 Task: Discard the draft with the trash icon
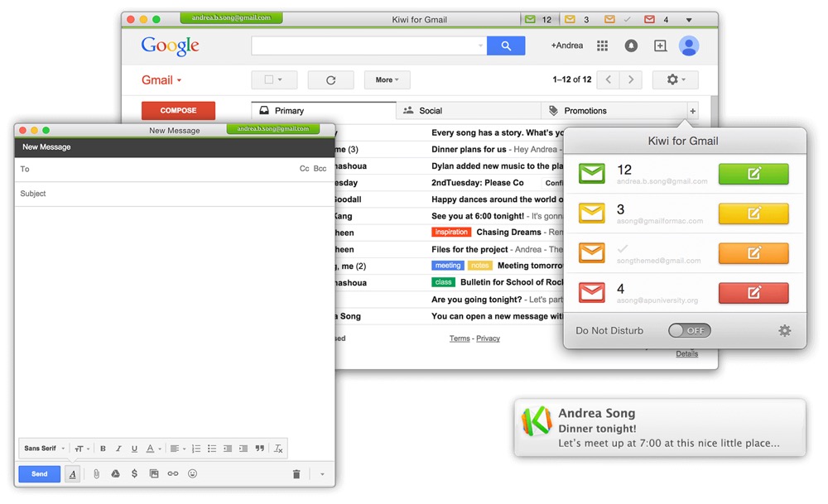(x=296, y=474)
